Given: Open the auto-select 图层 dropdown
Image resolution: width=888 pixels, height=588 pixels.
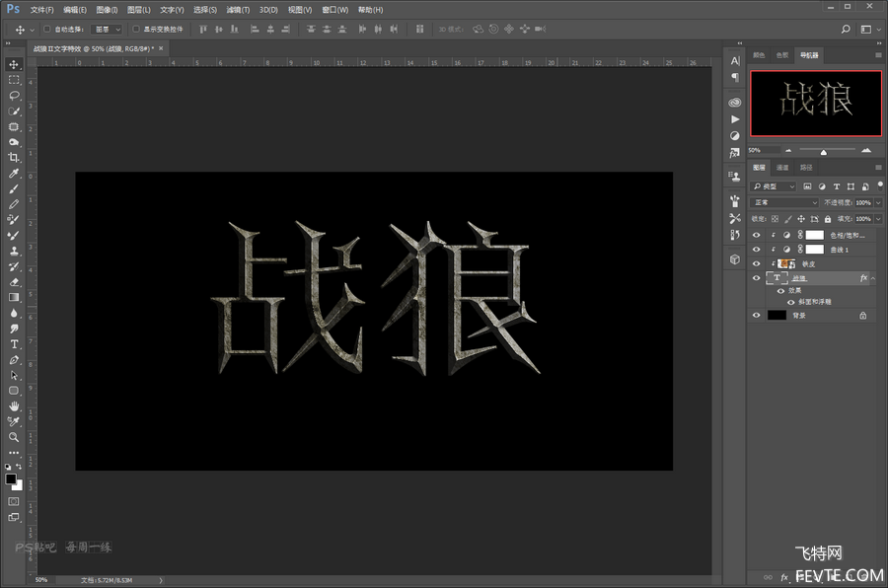Looking at the screenshot, I should [108, 29].
